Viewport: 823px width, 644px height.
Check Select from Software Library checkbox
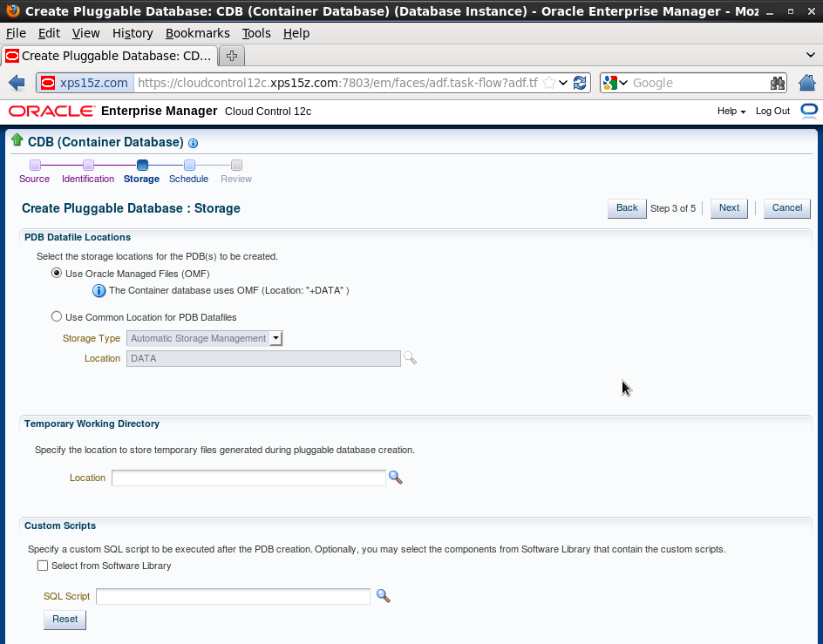click(x=43, y=566)
